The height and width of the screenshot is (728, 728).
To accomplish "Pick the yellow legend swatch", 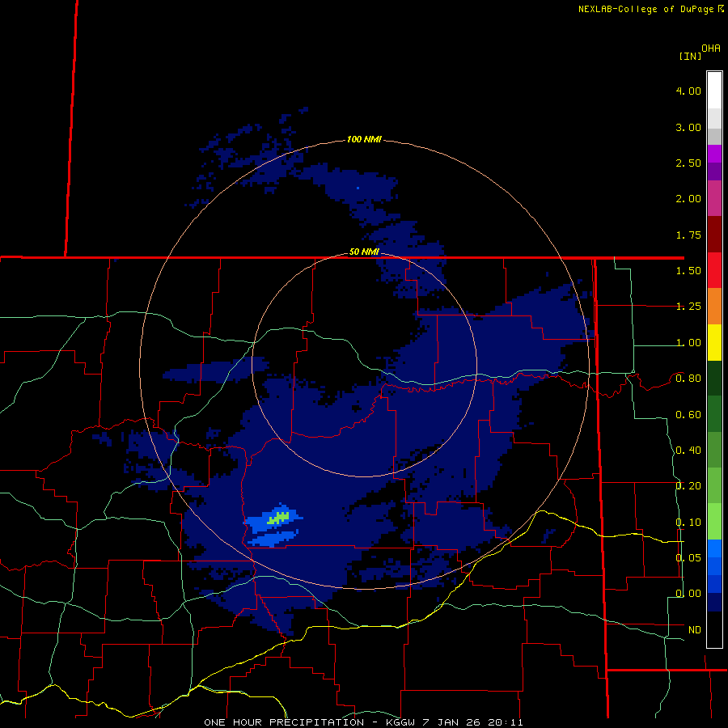I will (714, 342).
